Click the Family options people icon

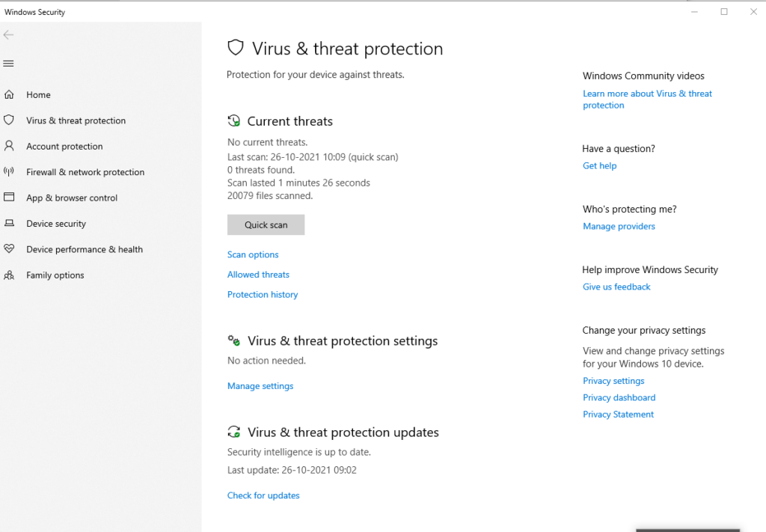pos(9,275)
